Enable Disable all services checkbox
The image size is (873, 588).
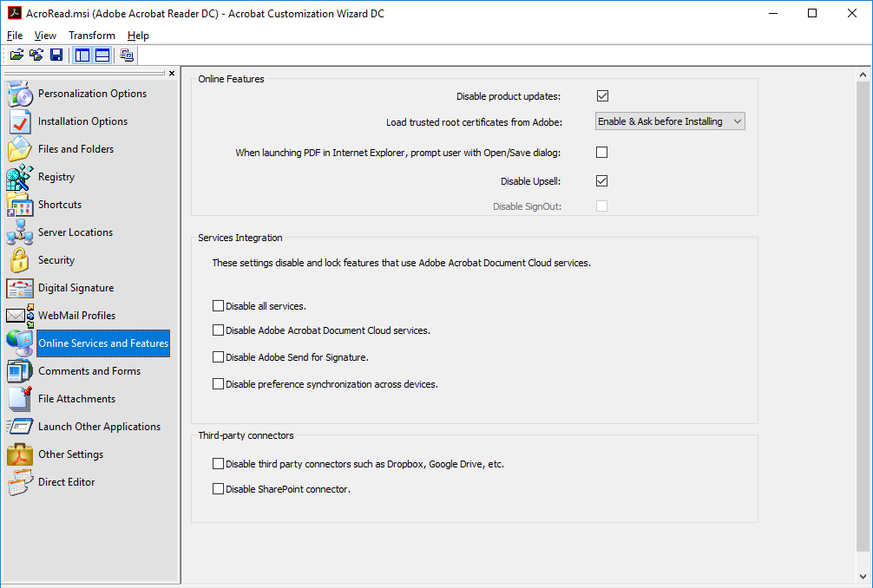pos(219,306)
